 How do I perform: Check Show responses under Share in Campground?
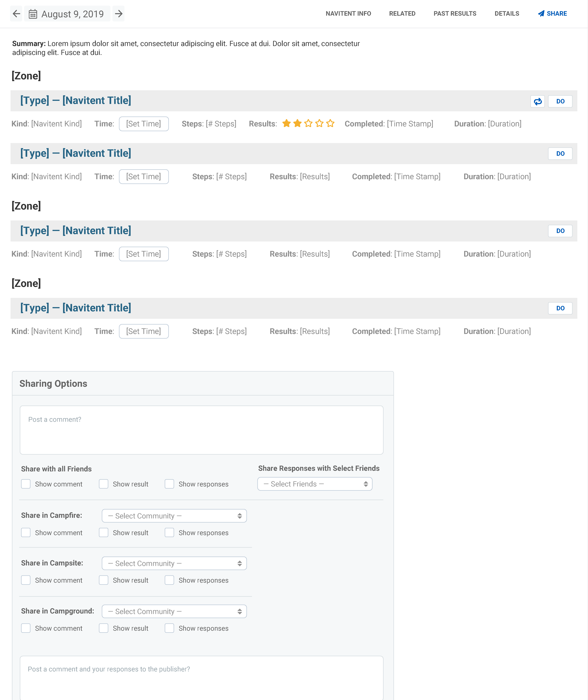coord(169,628)
